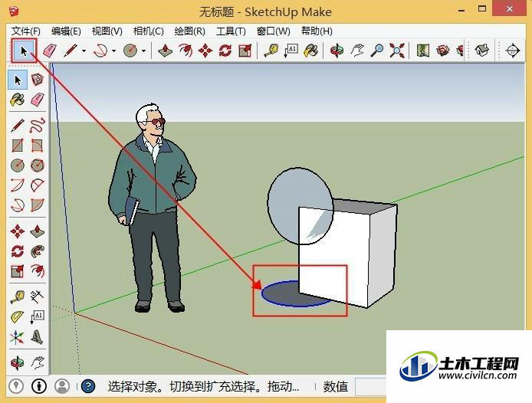This screenshot has width=532, height=403.
Task: Choose the pencil Line tool in the top toolbar
Action: [x=71, y=51]
